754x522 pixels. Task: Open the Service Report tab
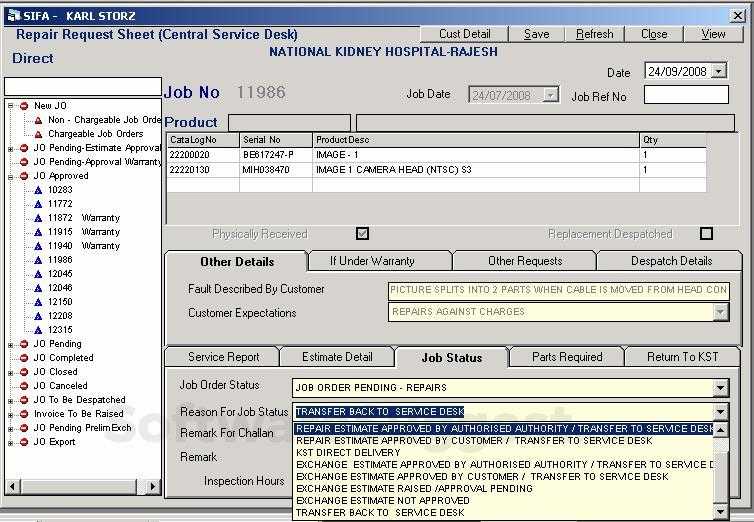(224, 357)
